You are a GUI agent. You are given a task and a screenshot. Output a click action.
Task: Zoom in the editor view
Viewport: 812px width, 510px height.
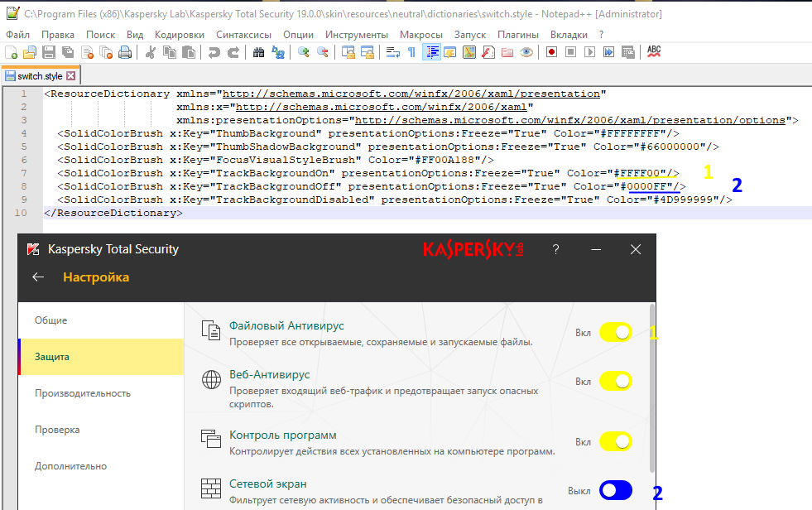point(304,52)
